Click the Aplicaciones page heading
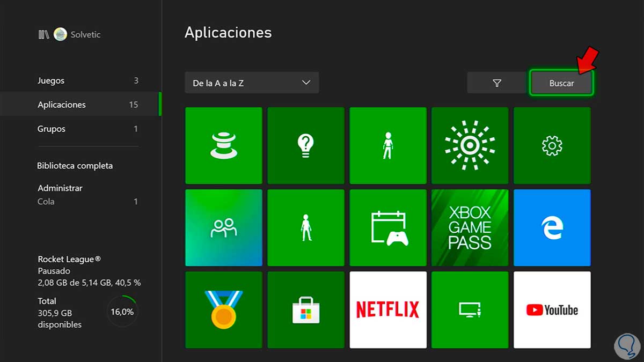 228,33
